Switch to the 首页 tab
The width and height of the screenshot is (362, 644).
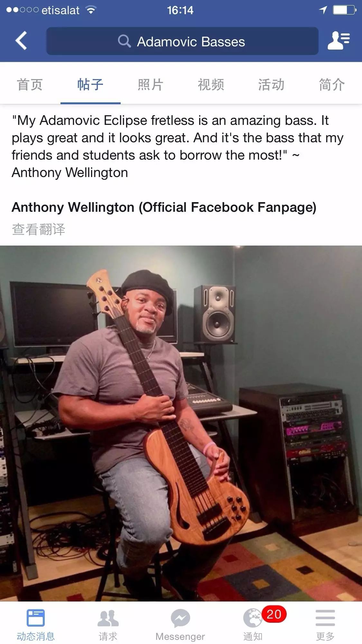point(30,85)
